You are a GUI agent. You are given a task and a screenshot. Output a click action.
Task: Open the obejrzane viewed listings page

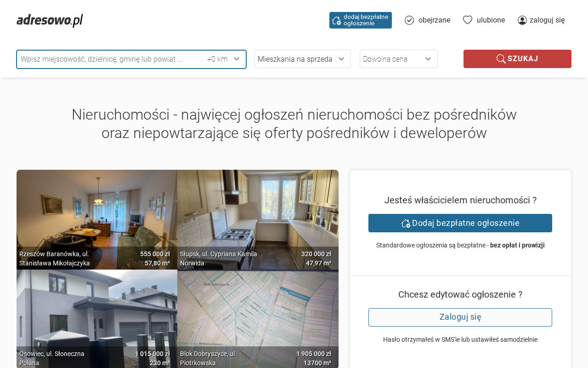[x=434, y=20]
